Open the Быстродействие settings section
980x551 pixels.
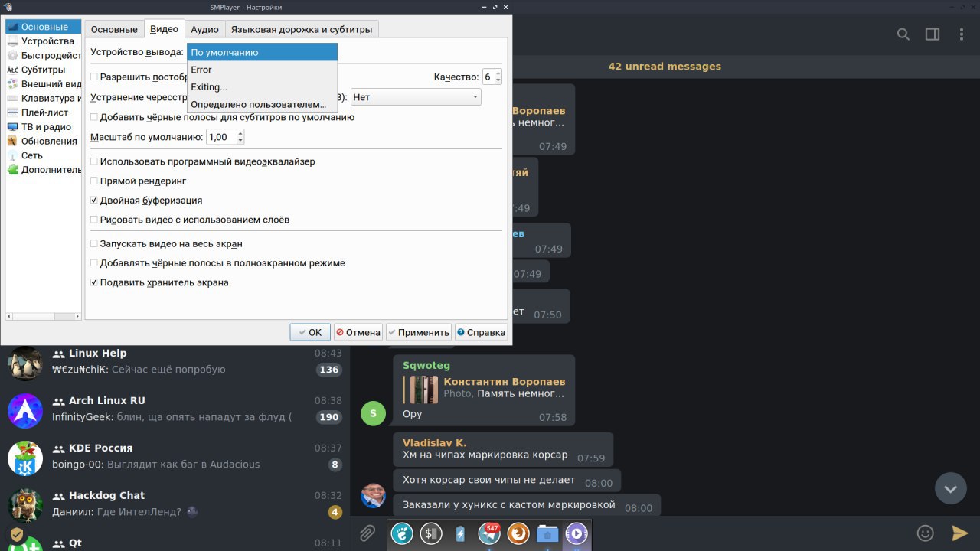click(44, 55)
